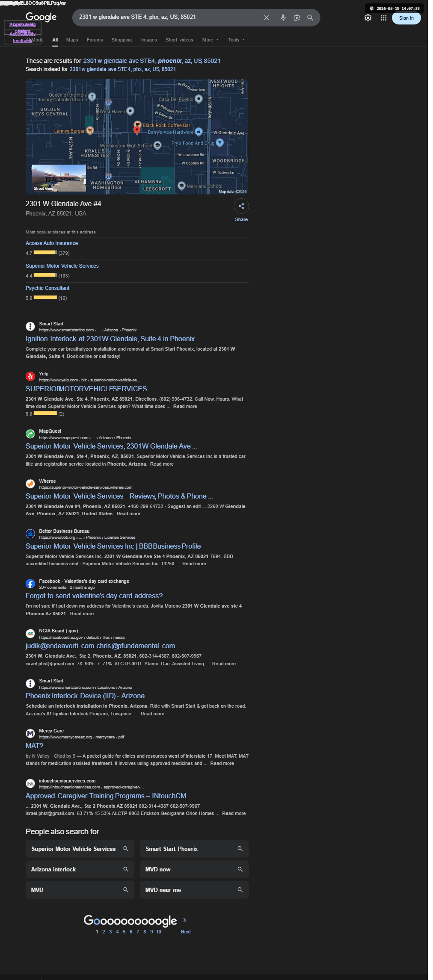The width and height of the screenshot is (433, 980).
Task: Switch to the Images tab
Action: pyautogui.click(x=149, y=40)
